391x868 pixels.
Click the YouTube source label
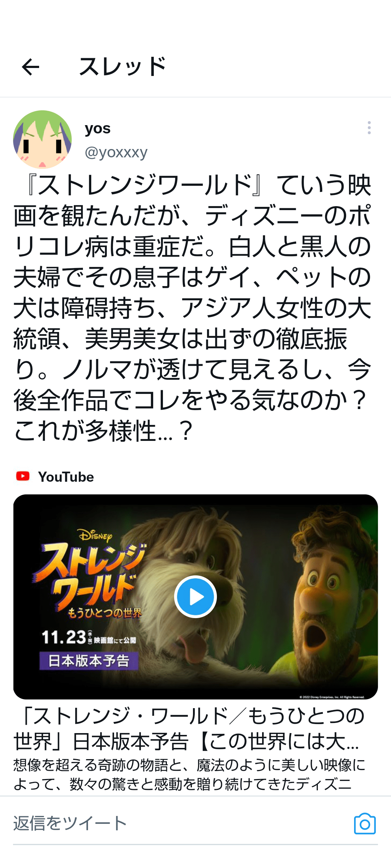coord(66,477)
